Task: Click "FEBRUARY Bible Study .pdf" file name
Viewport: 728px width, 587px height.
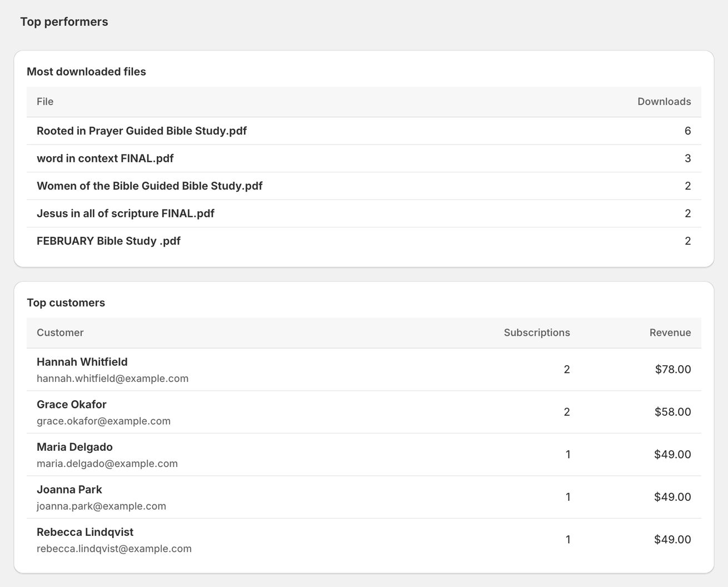Action: click(x=108, y=241)
